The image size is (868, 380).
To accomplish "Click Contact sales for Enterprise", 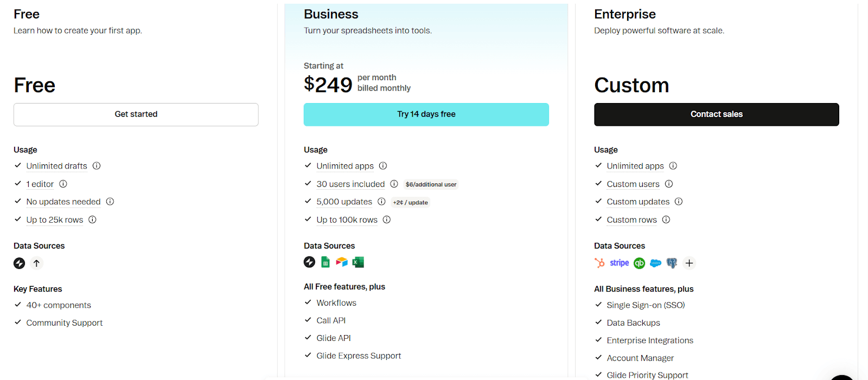I will click(x=716, y=114).
